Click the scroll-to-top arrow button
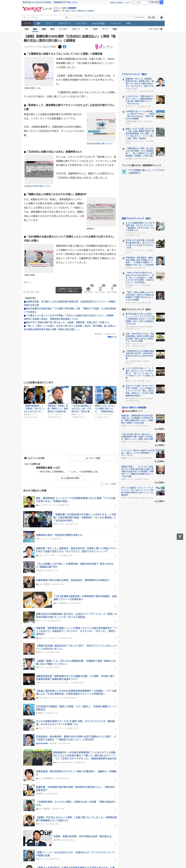This screenshot has height=868, width=186. click(180, 536)
